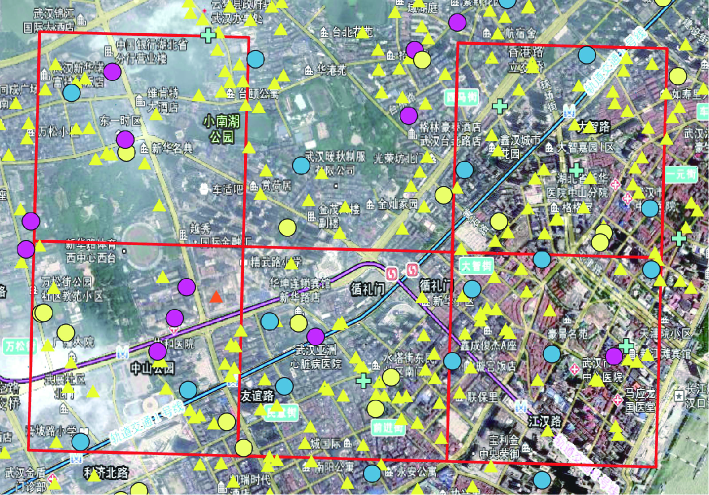
Task: Click green cross beside 球场街 label
Action: click(500, 104)
